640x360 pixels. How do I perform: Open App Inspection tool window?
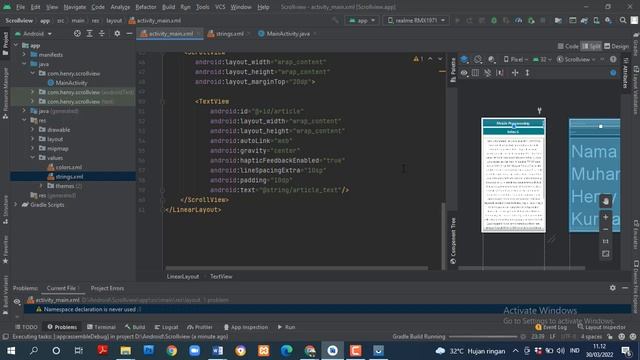pos(246,327)
